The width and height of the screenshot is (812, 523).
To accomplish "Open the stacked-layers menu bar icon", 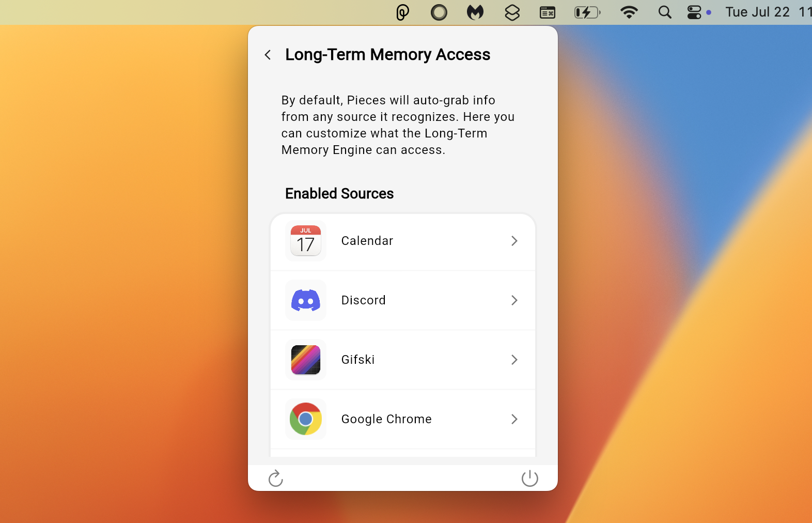I will coord(512,12).
